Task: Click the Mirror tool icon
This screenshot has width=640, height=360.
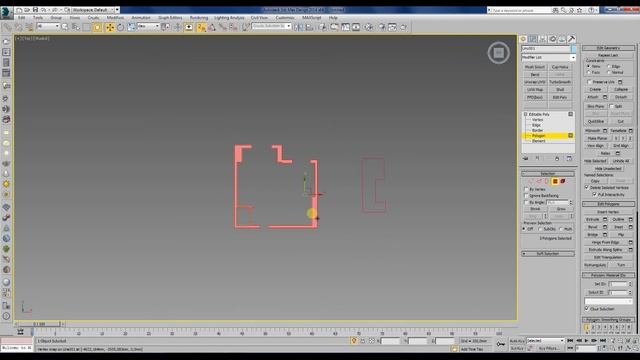Action: click(299, 27)
